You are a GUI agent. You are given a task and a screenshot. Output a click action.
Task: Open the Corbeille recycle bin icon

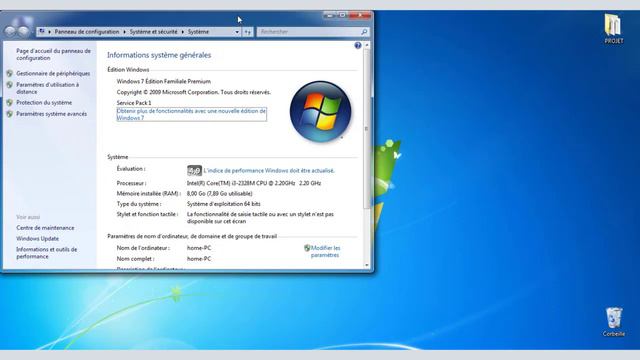613,322
